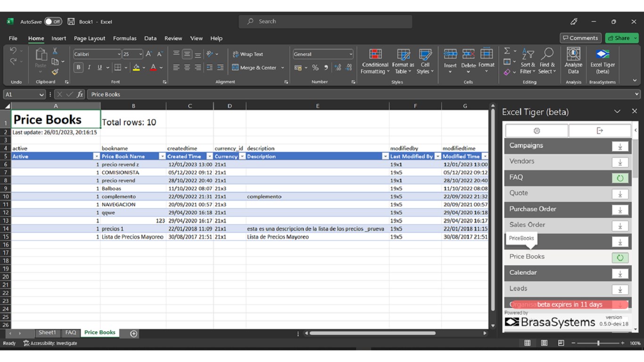The width and height of the screenshot is (644, 362).
Task: Open the font size dropdown
Action: (x=140, y=54)
